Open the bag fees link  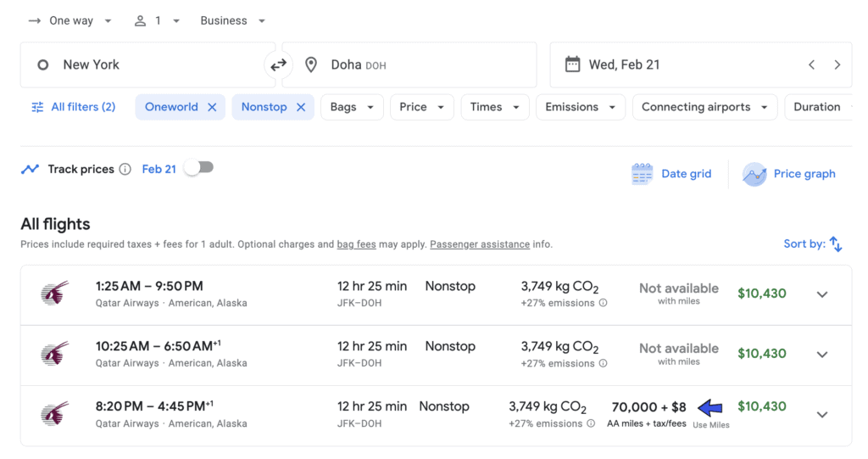[x=356, y=244]
